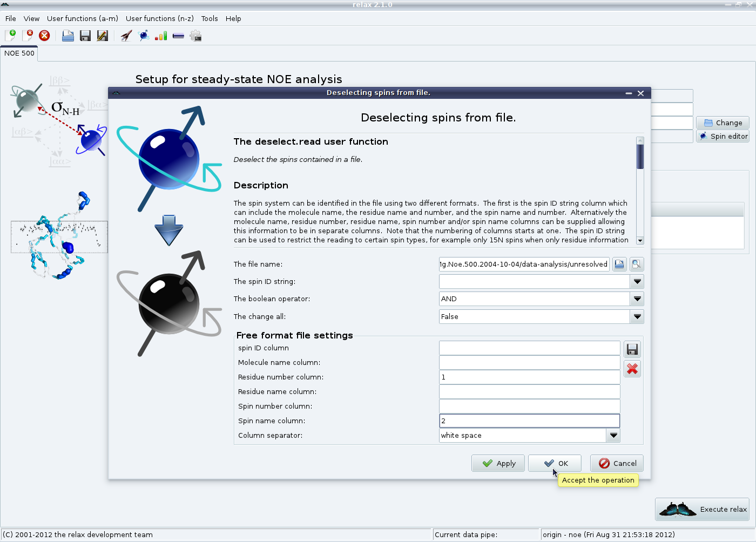Open the relax controller gear-terminal icon

195,36
